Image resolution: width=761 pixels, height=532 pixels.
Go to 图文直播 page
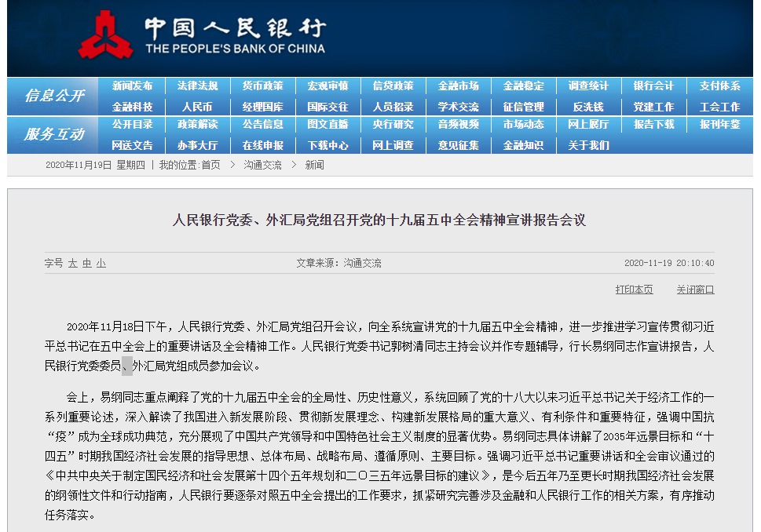click(327, 124)
